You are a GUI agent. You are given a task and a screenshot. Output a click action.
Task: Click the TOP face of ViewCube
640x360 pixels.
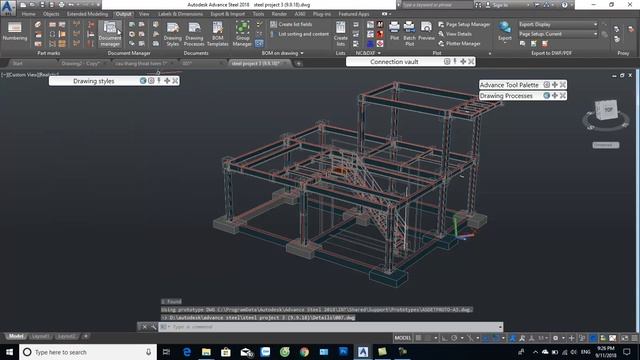tap(608, 109)
